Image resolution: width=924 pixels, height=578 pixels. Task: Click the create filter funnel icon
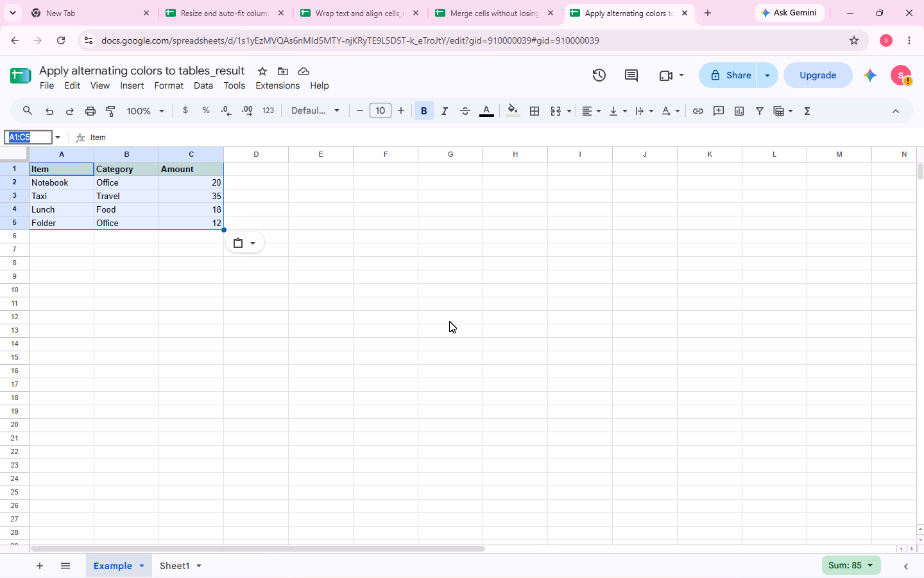pos(760,111)
